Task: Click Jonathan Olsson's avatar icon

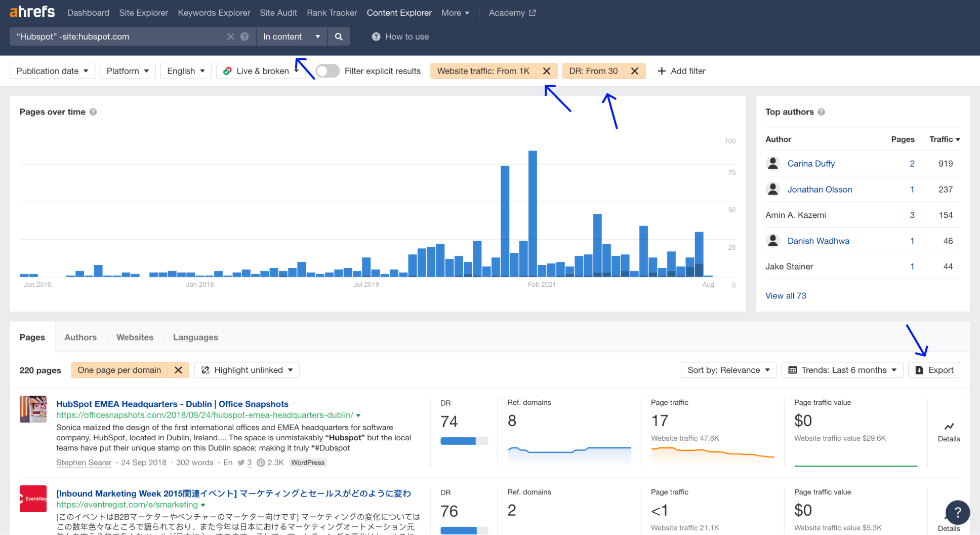Action: [773, 189]
